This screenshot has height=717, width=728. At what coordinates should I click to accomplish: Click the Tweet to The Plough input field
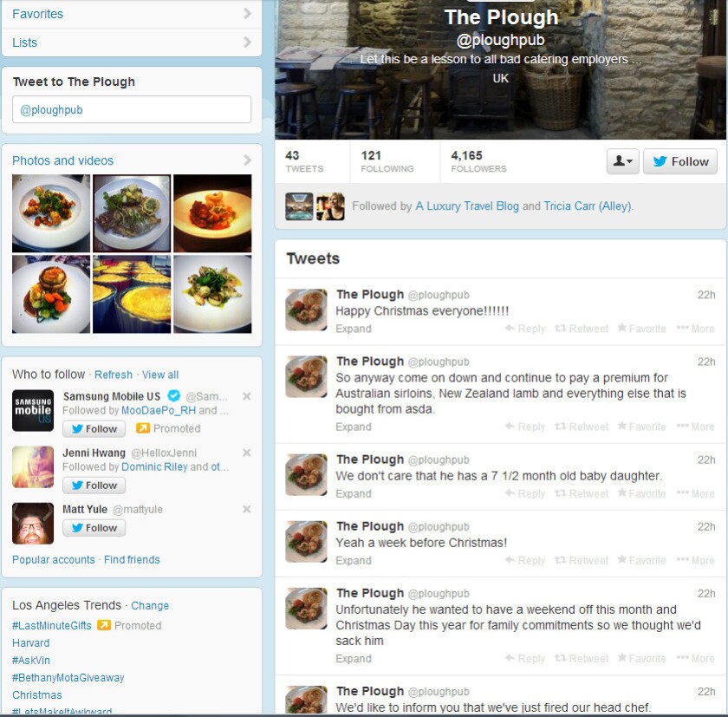tap(132, 109)
